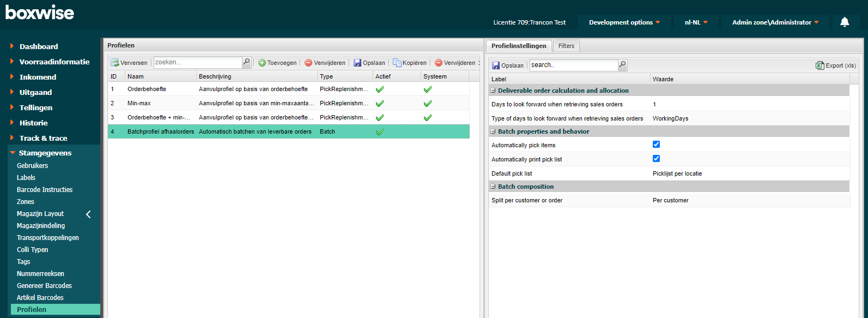Click Systeem checkmark for Orderbehoefte row
Viewport: 868px width, 318px height.
tap(428, 89)
